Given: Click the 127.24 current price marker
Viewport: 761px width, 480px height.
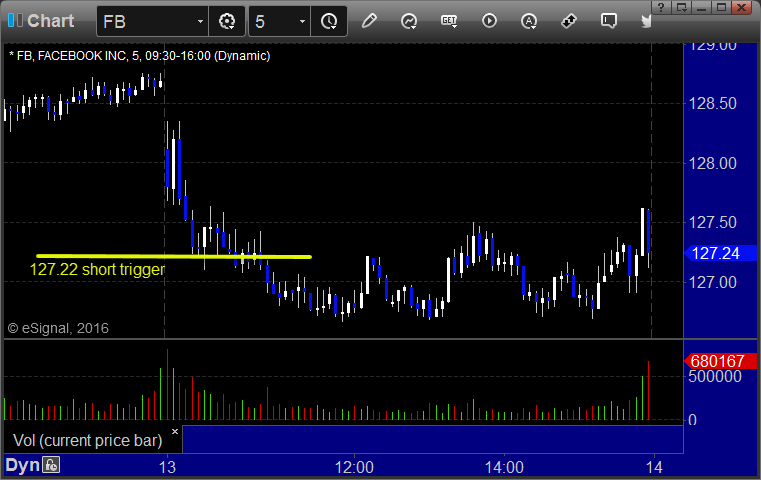Looking at the screenshot, I should click(x=720, y=253).
